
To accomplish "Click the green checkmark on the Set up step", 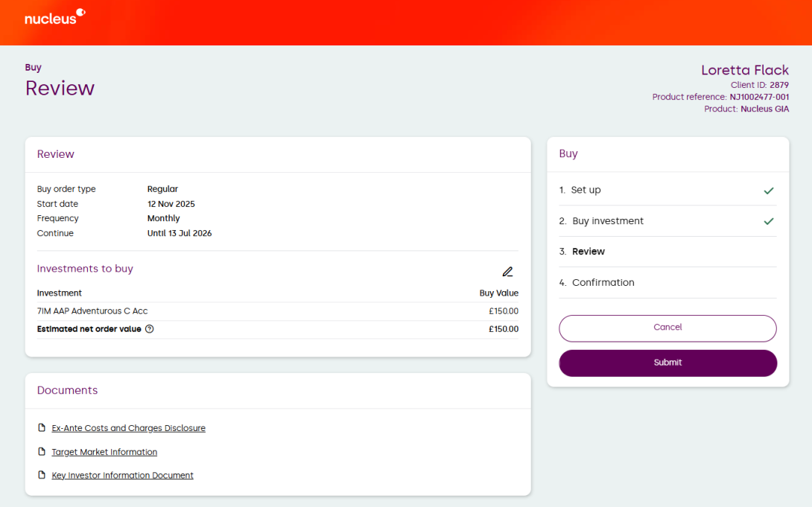I will tap(769, 191).
